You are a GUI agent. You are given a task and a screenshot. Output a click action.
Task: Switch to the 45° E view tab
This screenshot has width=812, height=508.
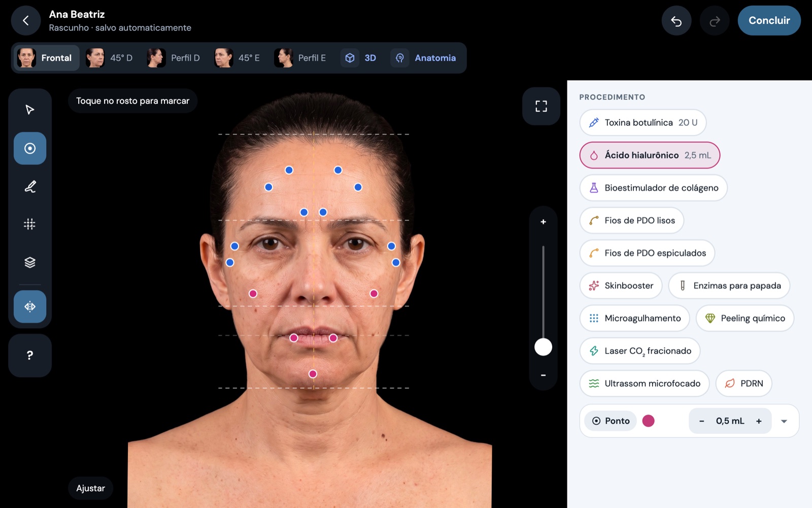coord(237,58)
